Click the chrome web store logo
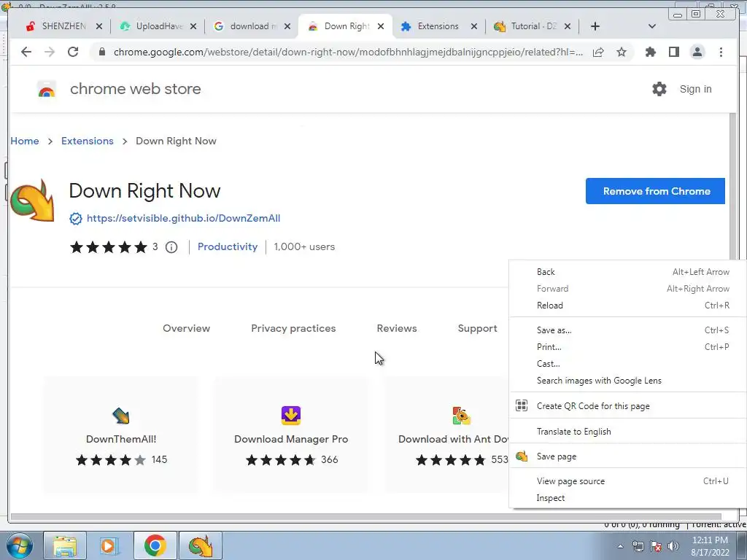747x560 pixels. (x=47, y=89)
